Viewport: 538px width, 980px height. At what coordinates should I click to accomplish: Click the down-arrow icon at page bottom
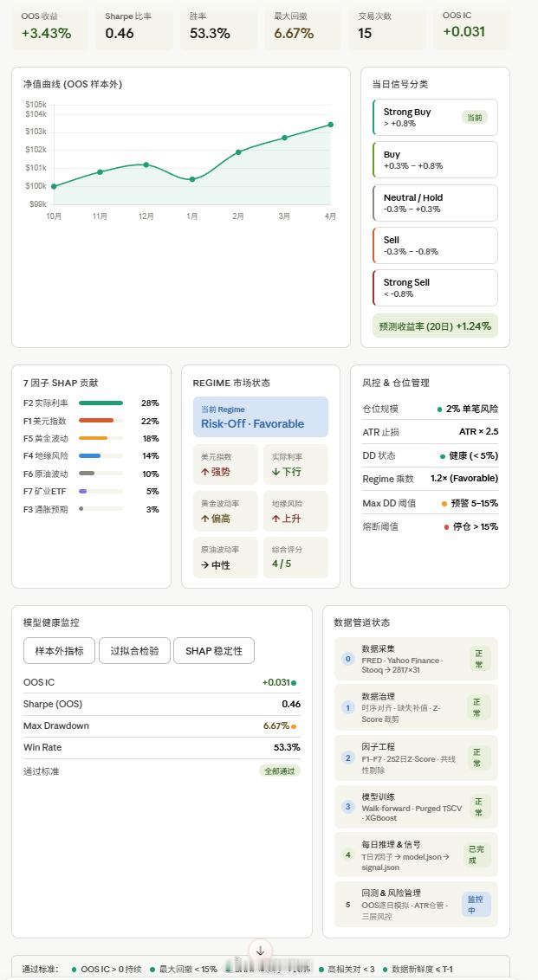click(260, 950)
